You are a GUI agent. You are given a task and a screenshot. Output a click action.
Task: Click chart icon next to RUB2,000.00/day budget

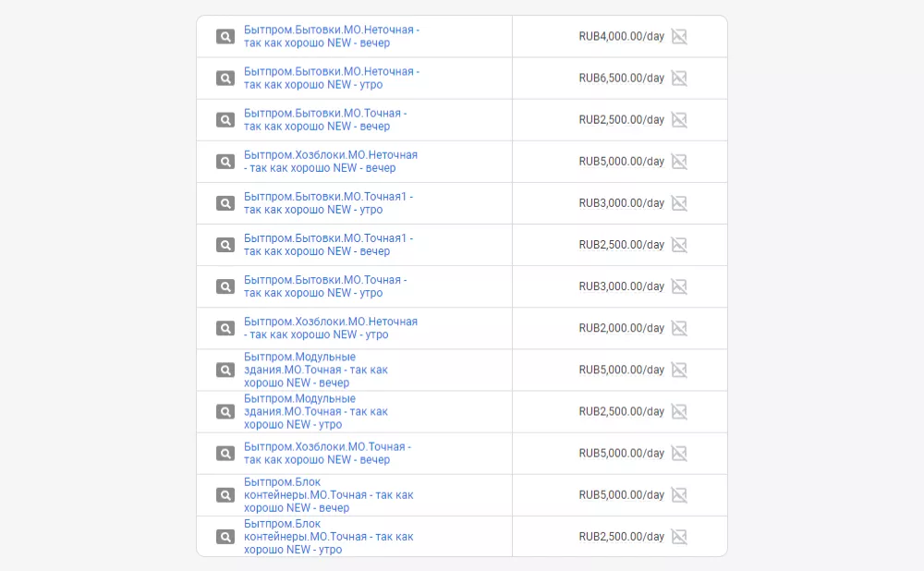(679, 328)
